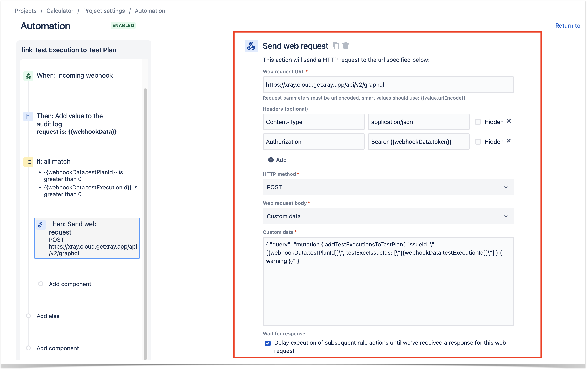Click Add else in rule tree
Image resolution: width=588 pixels, height=370 pixels.
48,316
